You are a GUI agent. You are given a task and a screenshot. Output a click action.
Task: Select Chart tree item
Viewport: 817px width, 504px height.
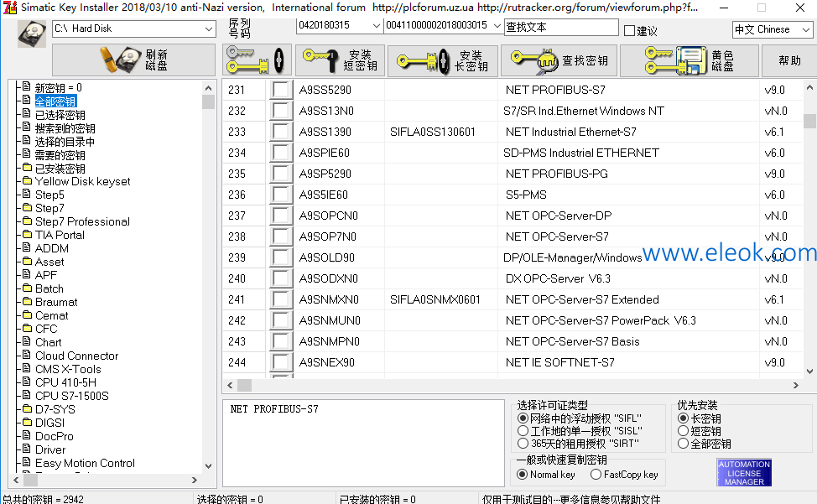coord(49,342)
